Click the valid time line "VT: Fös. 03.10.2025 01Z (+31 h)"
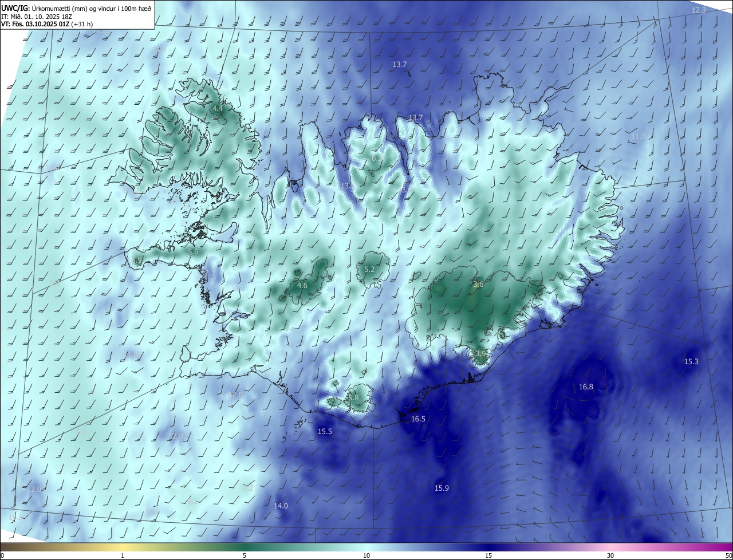Screen dimensions: 733x560 tap(47, 24)
